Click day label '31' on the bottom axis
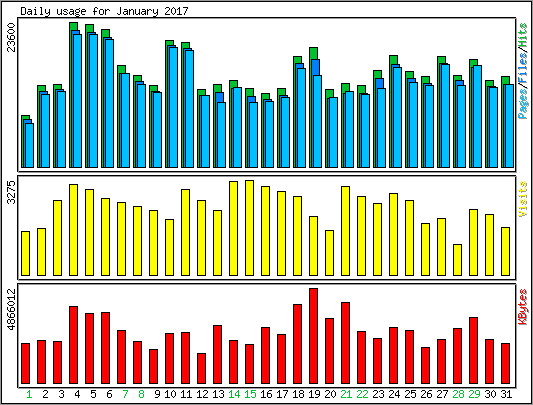The height and width of the screenshot is (405, 533). coord(506,394)
